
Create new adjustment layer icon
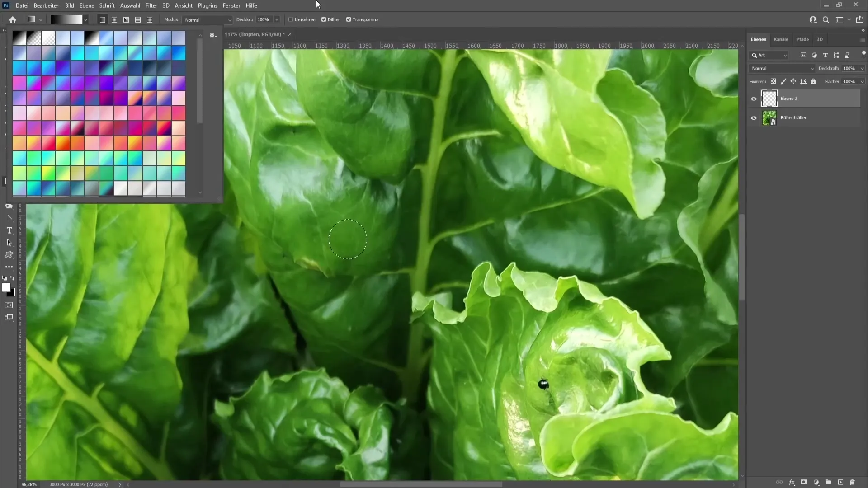pos(816,482)
